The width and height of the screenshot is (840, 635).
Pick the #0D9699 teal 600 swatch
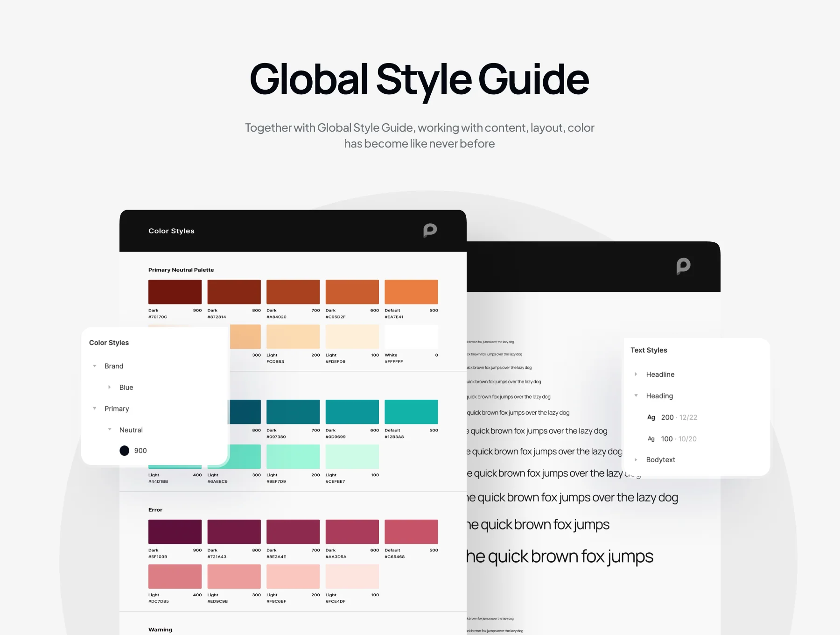352,412
